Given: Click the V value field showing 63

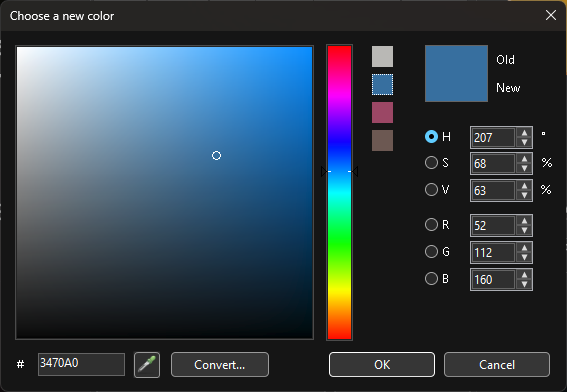Looking at the screenshot, I should click(494, 191).
